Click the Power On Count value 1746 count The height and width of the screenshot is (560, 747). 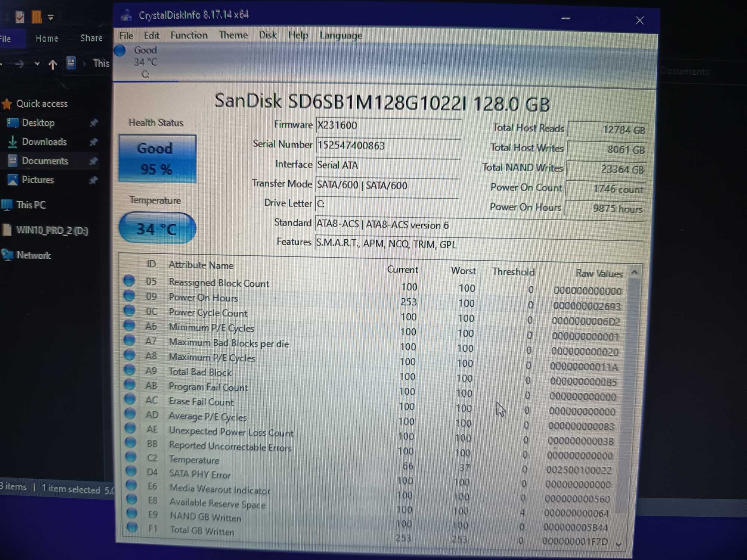[x=606, y=189]
